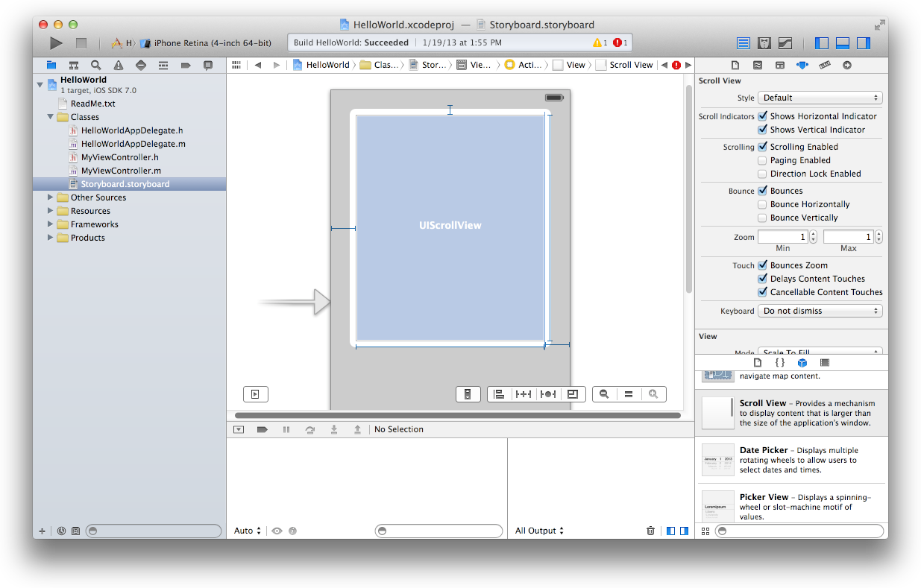This screenshot has height=588, width=921.
Task: Open the Breakpoint navigator
Action: tap(186, 65)
